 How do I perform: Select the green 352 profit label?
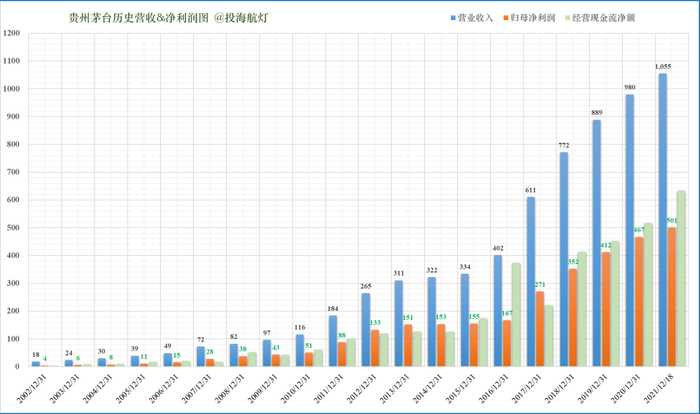click(573, 262)
